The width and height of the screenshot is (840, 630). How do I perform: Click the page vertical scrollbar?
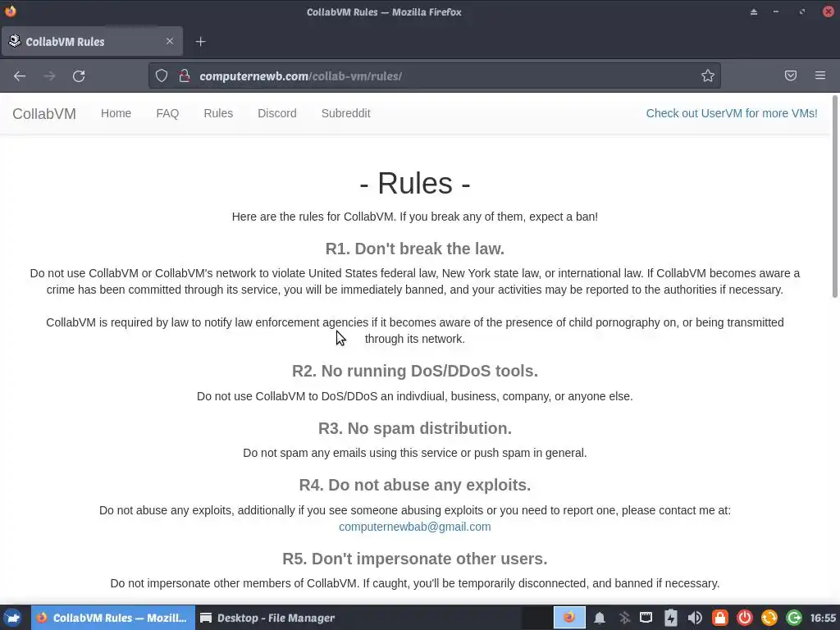(x=834, y=197)
